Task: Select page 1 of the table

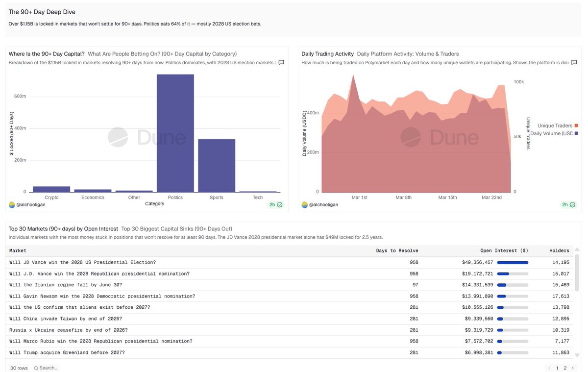Action: [x=557, y=368]
